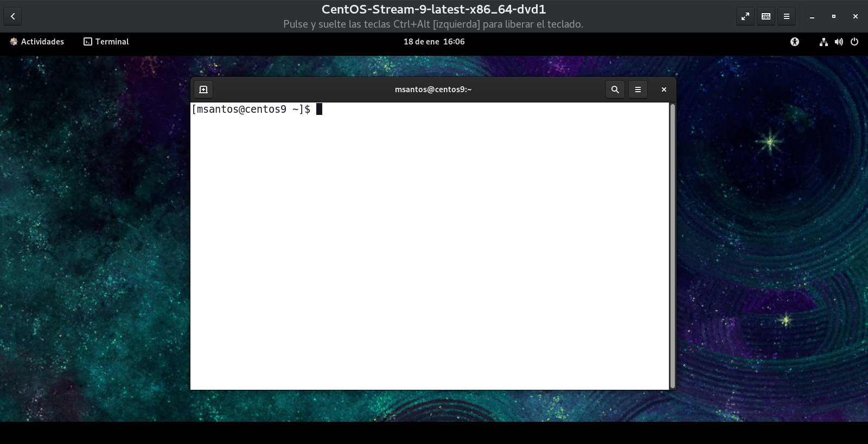Open the keyboard shortcuts sender icon
The width and height of the screenshot is (868, 444).
pos(766,16)
